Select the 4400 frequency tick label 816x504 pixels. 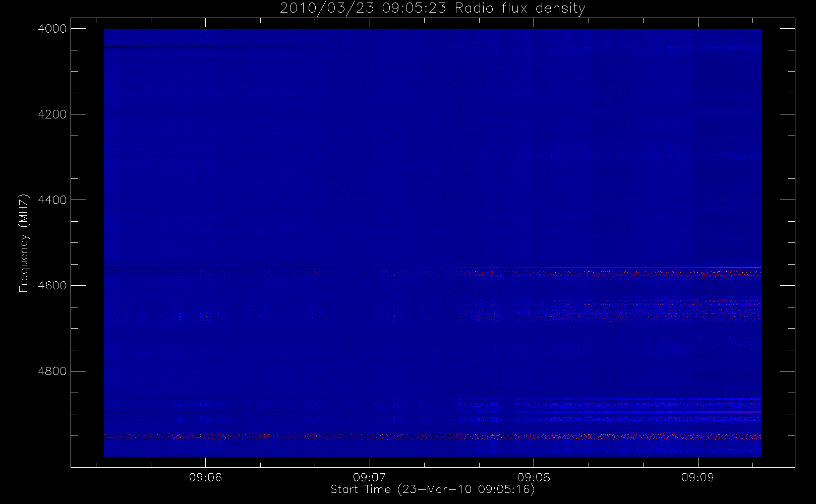click(52, 200)
